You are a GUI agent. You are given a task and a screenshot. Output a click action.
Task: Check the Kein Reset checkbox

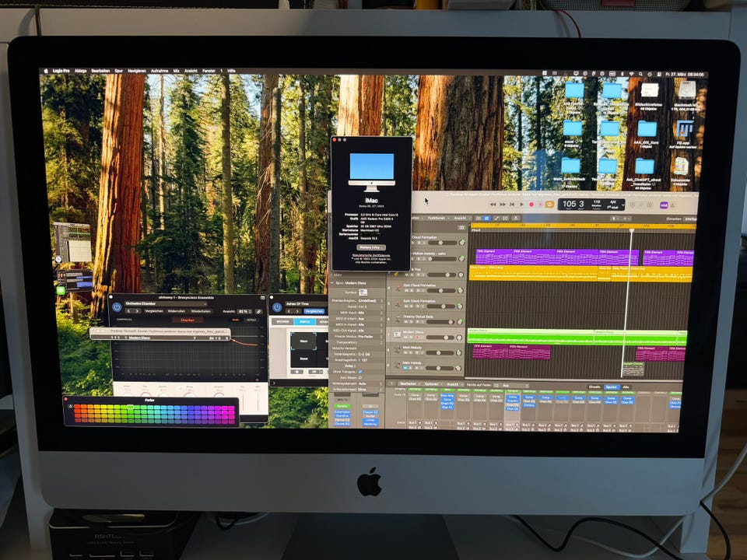click(x=359, y=378)
